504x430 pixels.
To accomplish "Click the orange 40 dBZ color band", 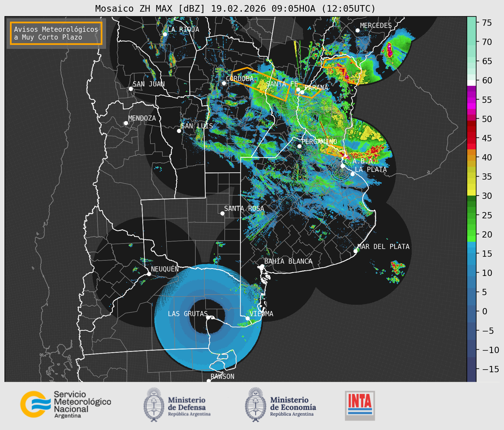I will coord(471,158).
